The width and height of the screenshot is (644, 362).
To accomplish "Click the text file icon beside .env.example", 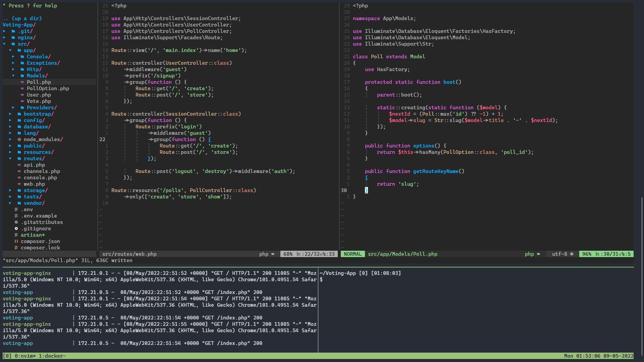I will coord(16,216).
